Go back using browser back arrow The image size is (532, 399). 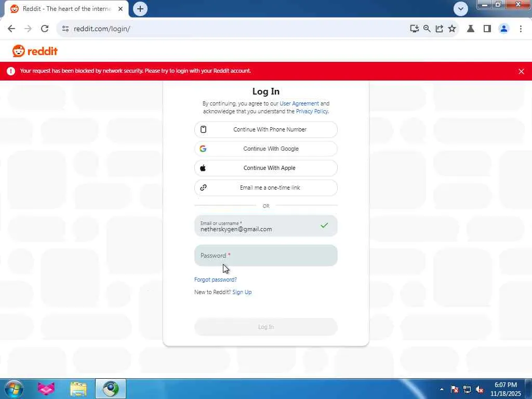tap(11, 29)
